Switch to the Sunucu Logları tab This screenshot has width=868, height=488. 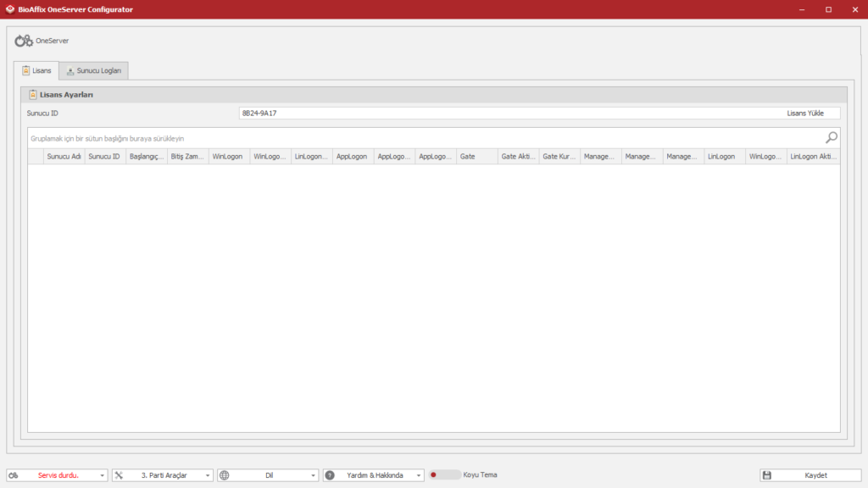click(93, 71)
